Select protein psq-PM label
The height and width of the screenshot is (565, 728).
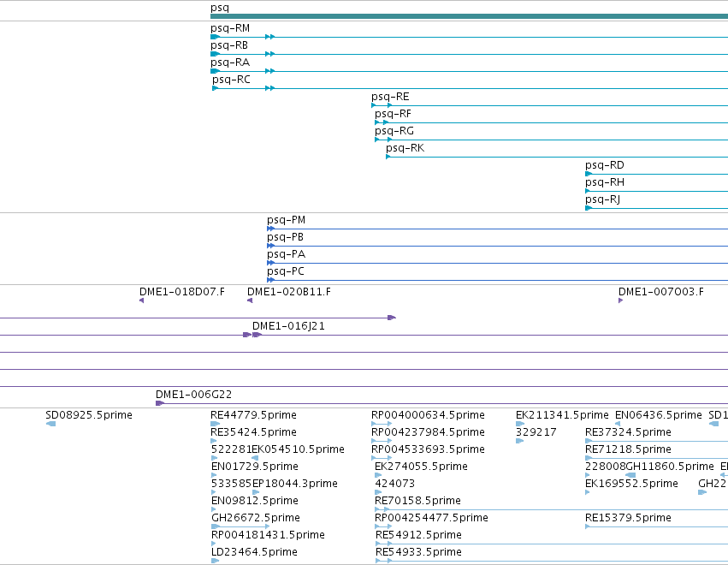[286, 220]
